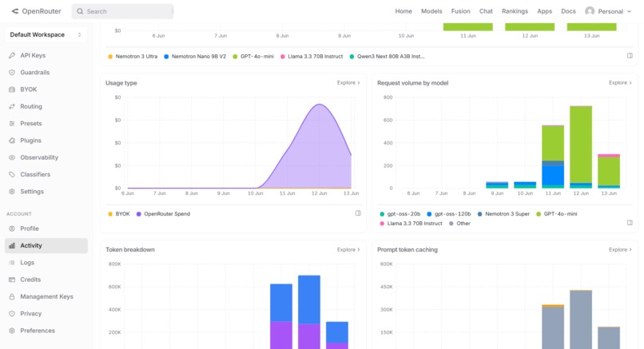Click the Routing arrows icon
The image size is (644, 349).
pyautogui.click(x=12, y=106)
